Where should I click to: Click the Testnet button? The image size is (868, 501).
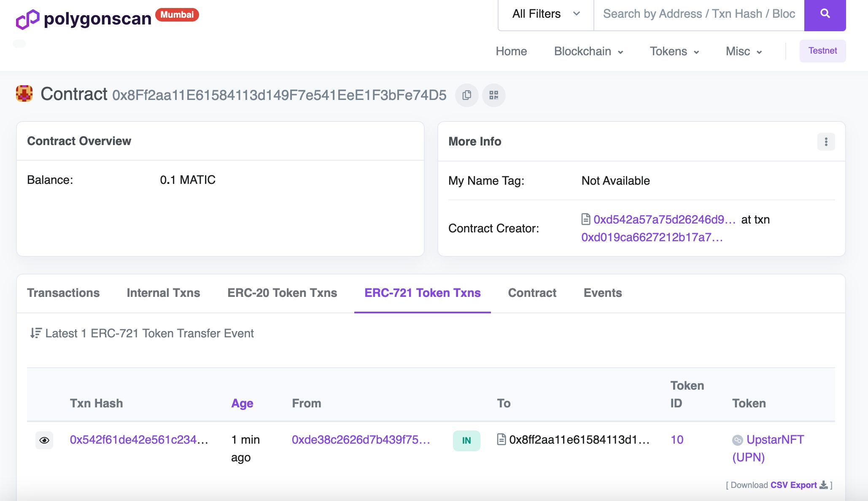click(x=822, y=51)
